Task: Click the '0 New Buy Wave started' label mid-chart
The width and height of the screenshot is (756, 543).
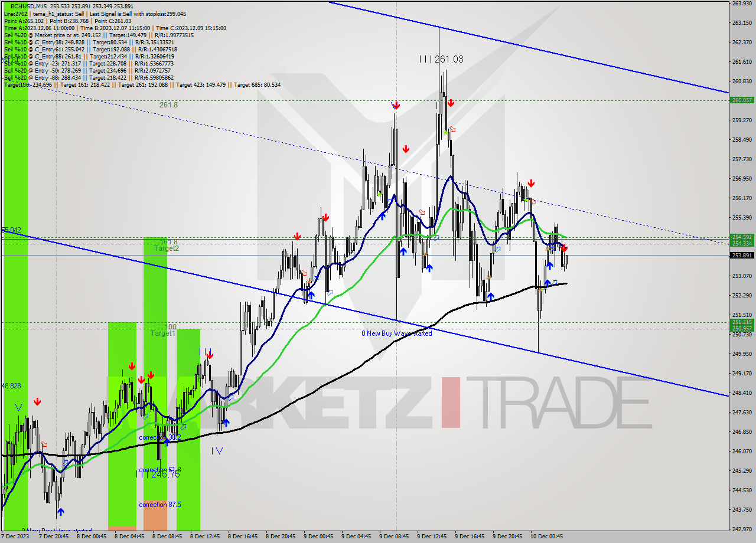Action: pyautogui.click(x=397, y=333)
